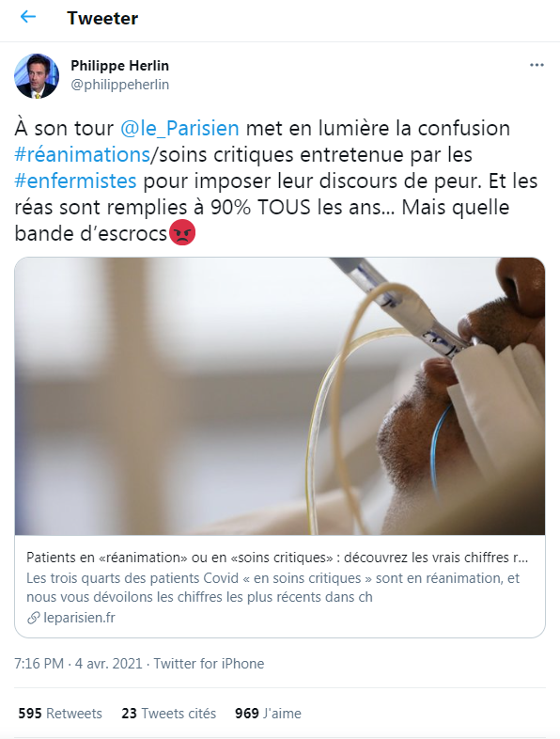View the 23 Tweets cités list
560x739 pixels.
[x=168, y=714]
